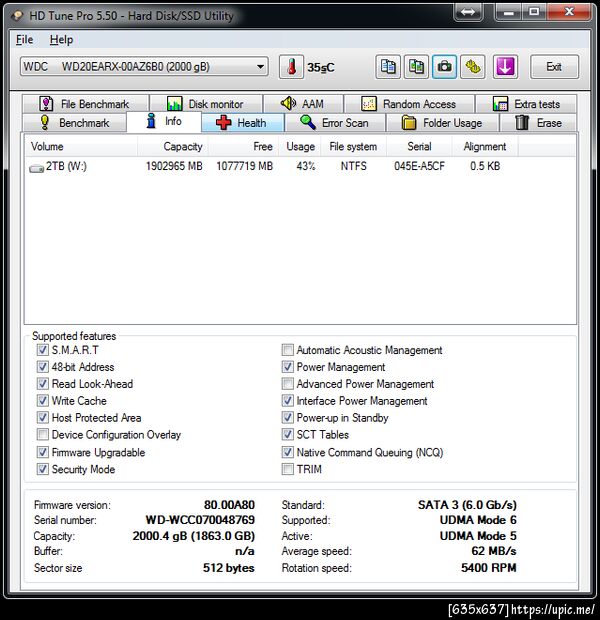
Task: Check the Device Configuration Overlay checkbox
Action: coord(42,435)
